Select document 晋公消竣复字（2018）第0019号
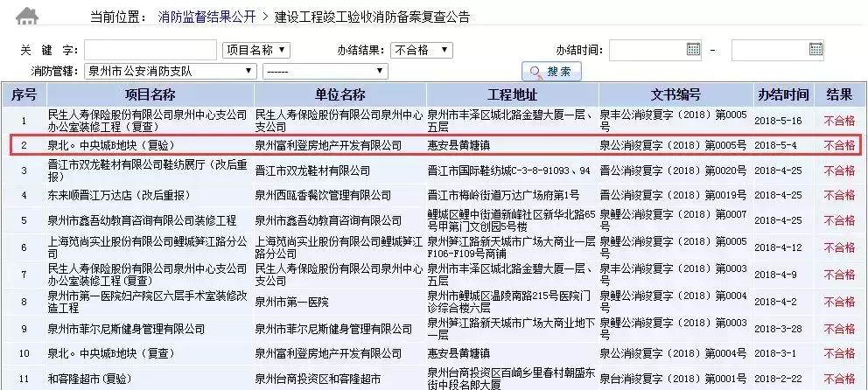 pos(673,195)
